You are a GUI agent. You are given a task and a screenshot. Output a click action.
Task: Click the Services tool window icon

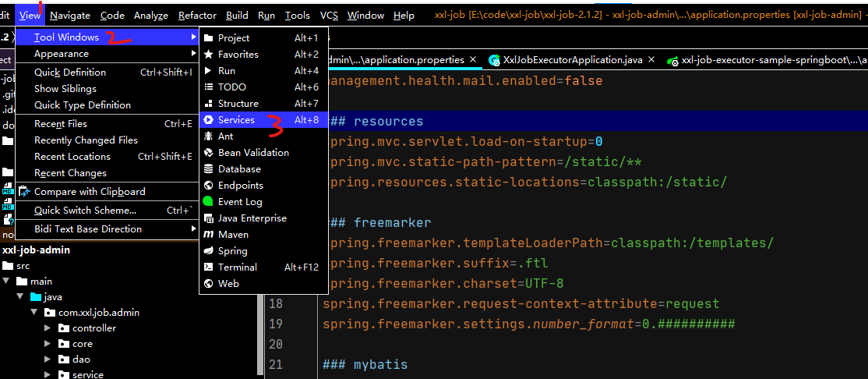pos(209,119)
